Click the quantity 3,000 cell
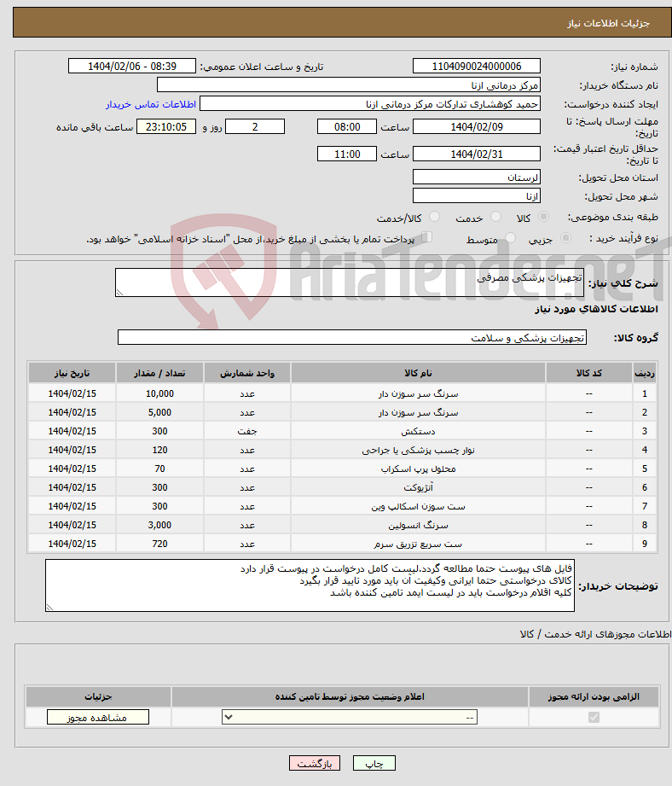672x786 pixels. tap(159, 526)
